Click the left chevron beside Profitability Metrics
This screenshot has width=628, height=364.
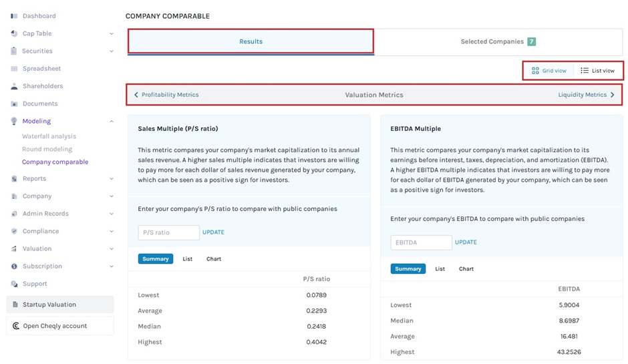[x=136, y=95]
